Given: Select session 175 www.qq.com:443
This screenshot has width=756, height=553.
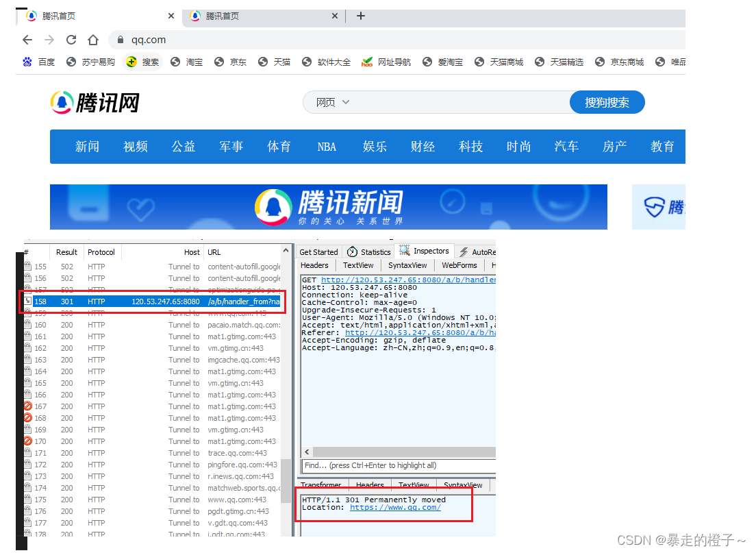Looking at the screenshot, I should [x=152, y=500].
